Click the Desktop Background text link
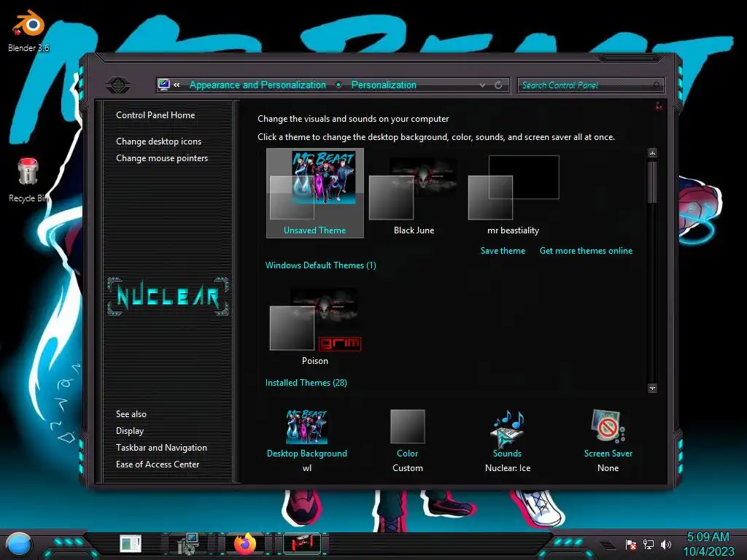Screen dimensions: 747x560 (307, 454)
